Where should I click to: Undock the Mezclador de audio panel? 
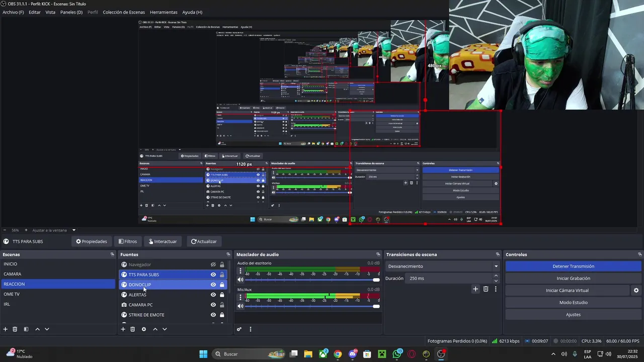(x=378, y=254)
